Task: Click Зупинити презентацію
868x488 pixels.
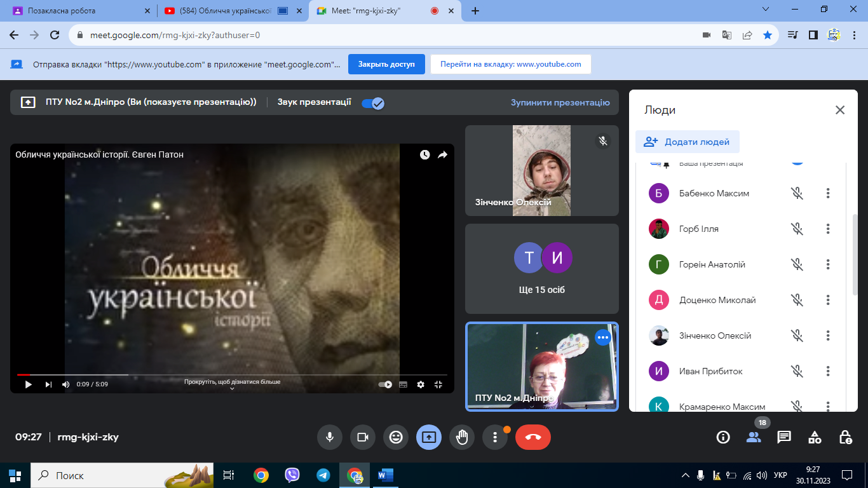Action: pos(560,102)
